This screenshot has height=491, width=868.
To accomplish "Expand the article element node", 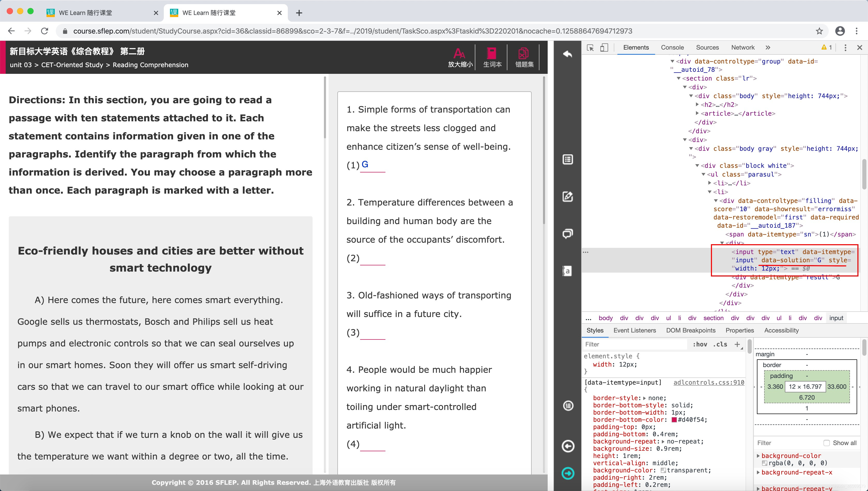I will pyautogui.click(x=697, y=113).
